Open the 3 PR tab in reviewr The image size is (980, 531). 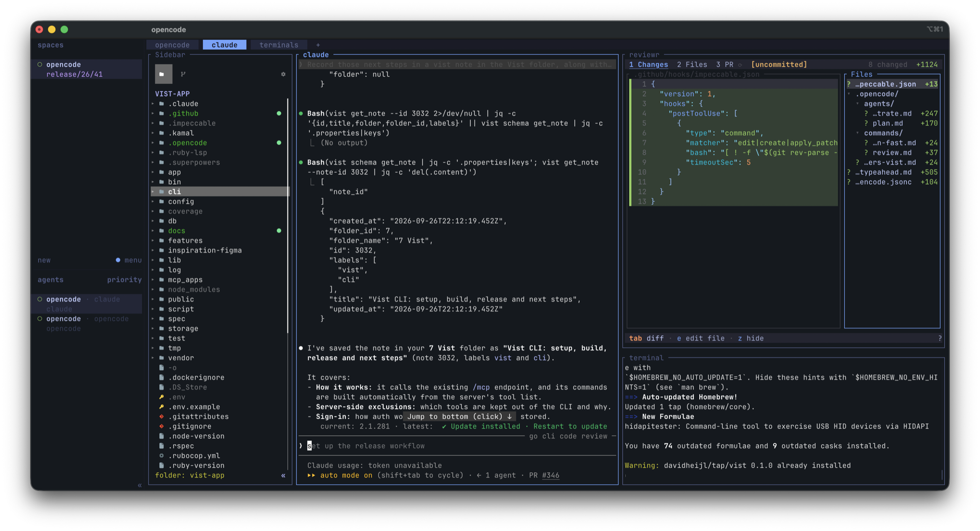point(725,64)
